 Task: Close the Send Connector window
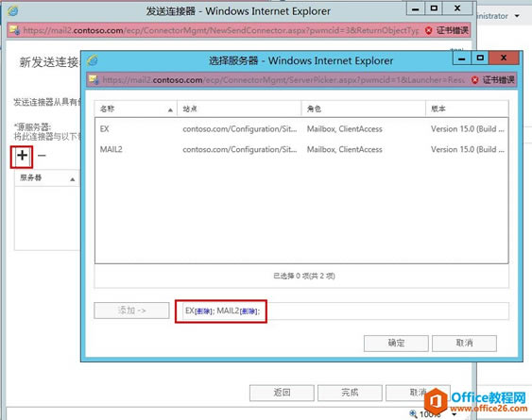tap(457, 8)
